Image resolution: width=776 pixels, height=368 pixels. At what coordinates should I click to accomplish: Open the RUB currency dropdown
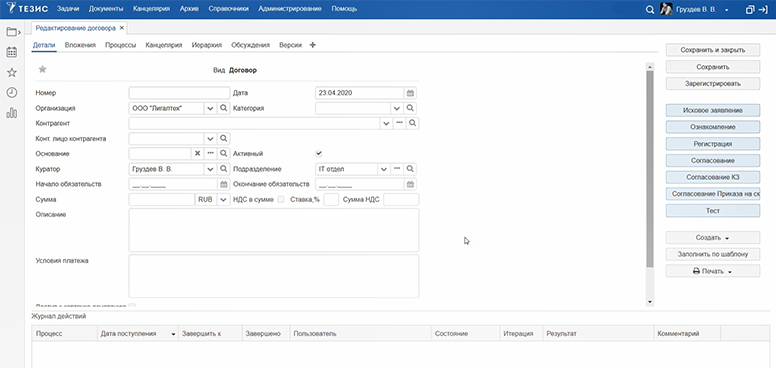[223, 200]
